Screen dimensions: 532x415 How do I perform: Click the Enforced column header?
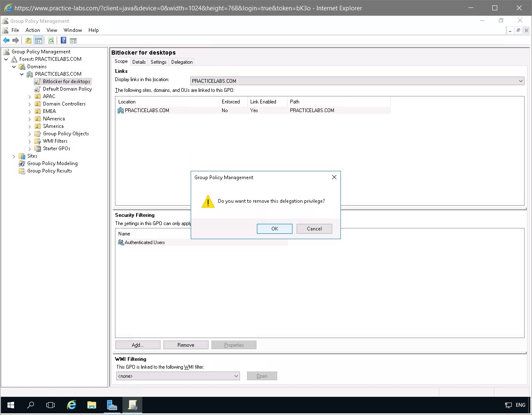pos(233,102)
